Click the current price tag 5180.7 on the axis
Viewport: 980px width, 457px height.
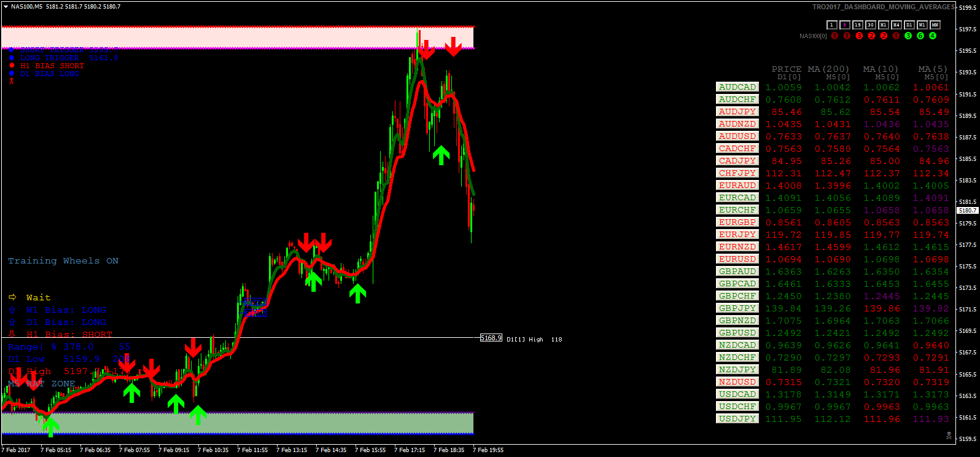[x=968, y=210]
